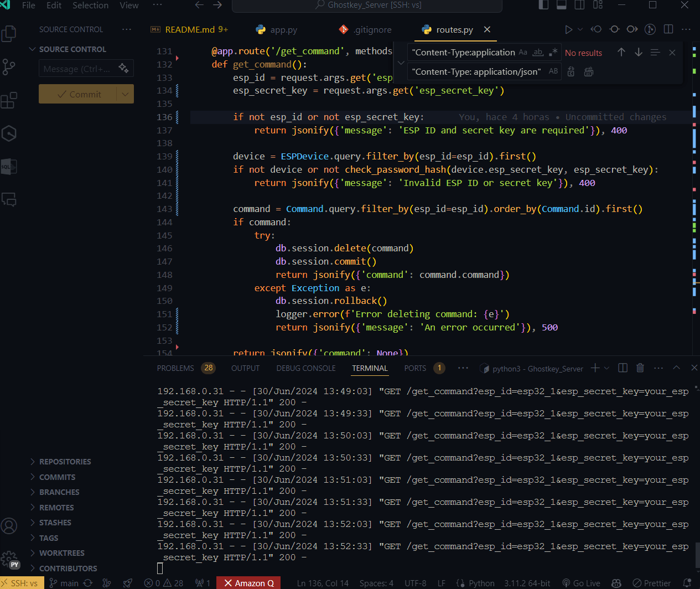700x589 pixels.
Task: Expand the COMMITS section
Action: 57,477
